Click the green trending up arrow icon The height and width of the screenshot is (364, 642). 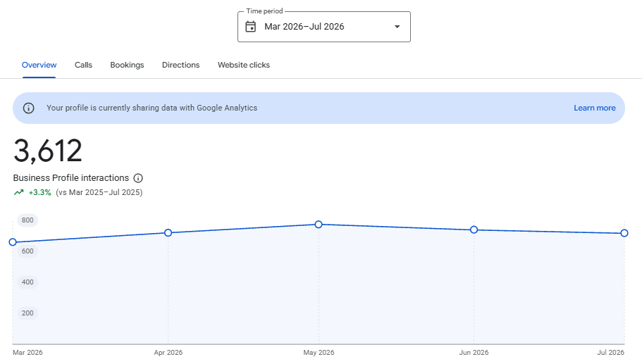19,192
